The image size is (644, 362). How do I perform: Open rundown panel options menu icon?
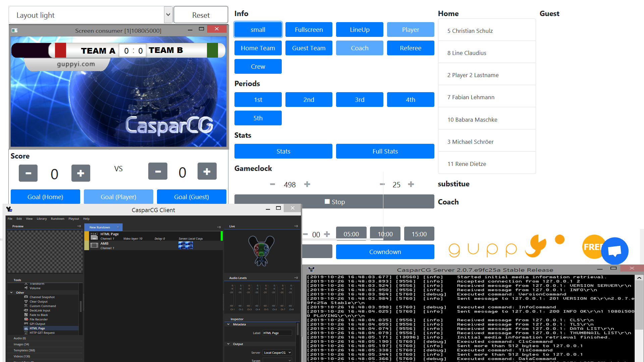[x=219, y=227]
